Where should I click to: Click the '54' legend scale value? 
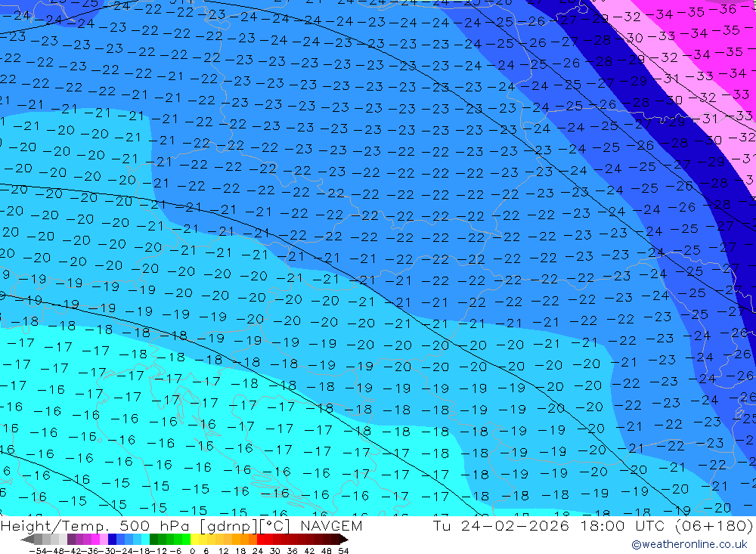[x=343, y=551]
